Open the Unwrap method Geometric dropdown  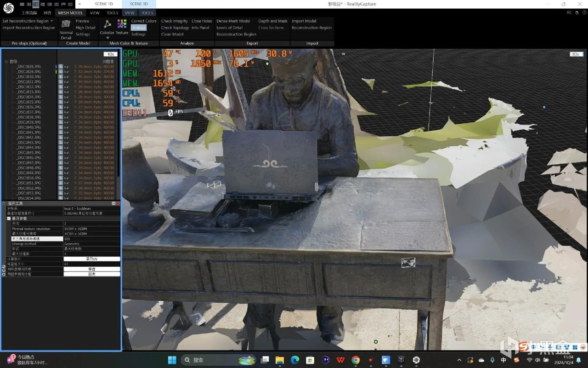(92, 244)
